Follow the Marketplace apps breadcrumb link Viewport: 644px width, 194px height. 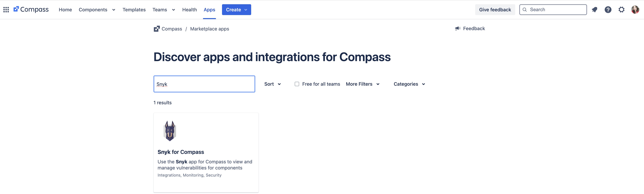209,29
